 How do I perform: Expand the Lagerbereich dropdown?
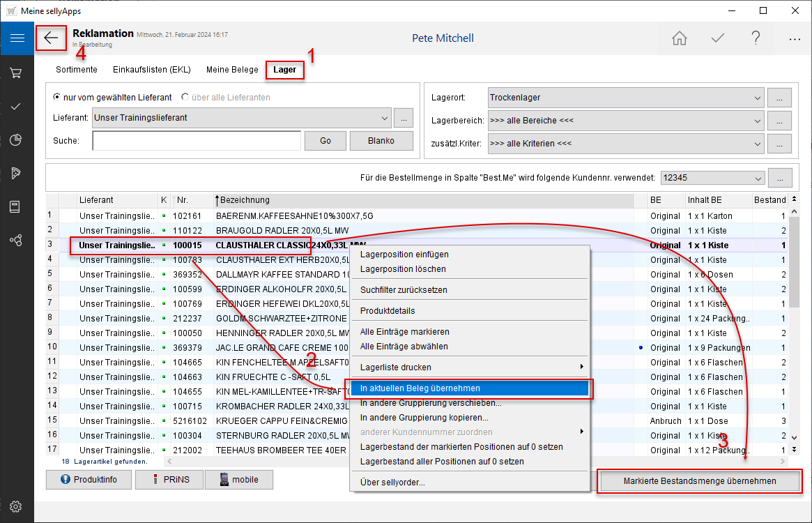tap(757, 121)
